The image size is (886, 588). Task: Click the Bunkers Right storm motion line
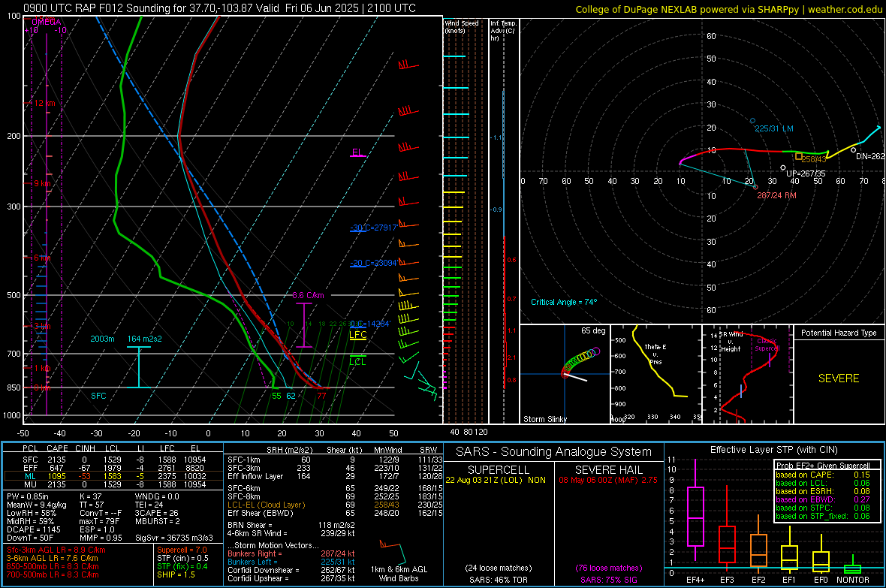[291, 553]
